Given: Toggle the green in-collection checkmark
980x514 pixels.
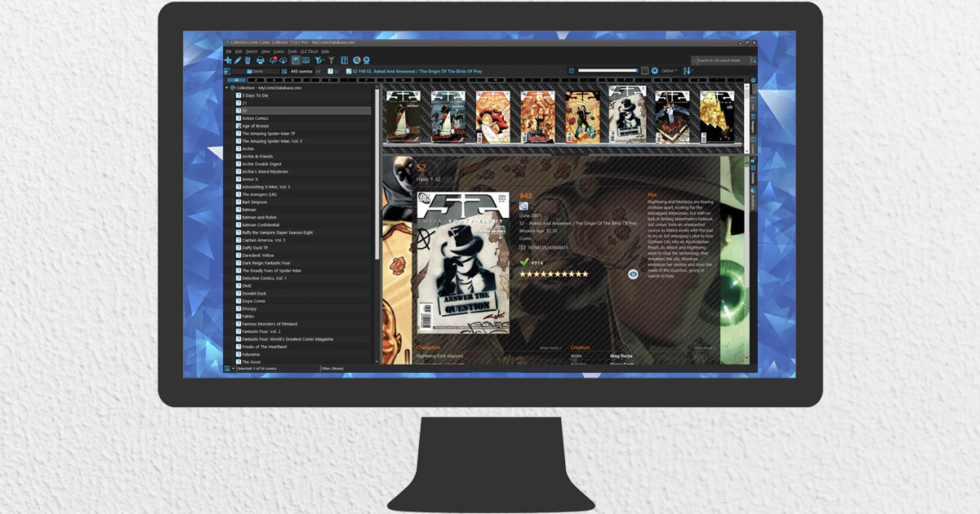Looking at the screenshot, I should coord(524,262).
